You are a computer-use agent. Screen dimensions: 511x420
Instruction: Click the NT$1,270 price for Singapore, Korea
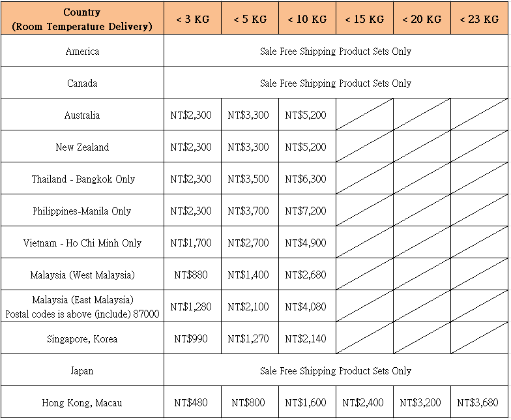248,338
